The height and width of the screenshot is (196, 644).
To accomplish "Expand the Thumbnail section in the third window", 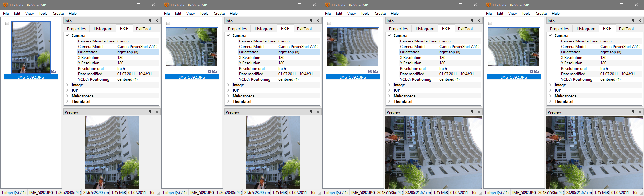I will tap(389, 101).
